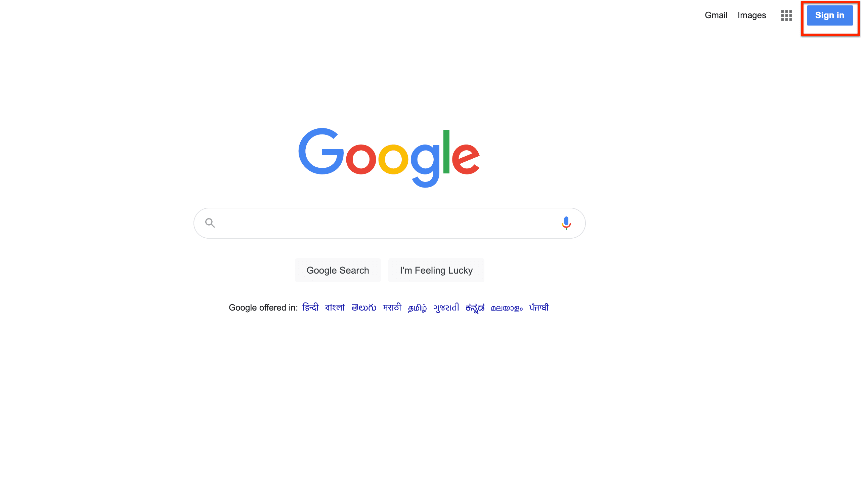Click the Images link
Screen dimensions: 868x484
coord(752,15)
